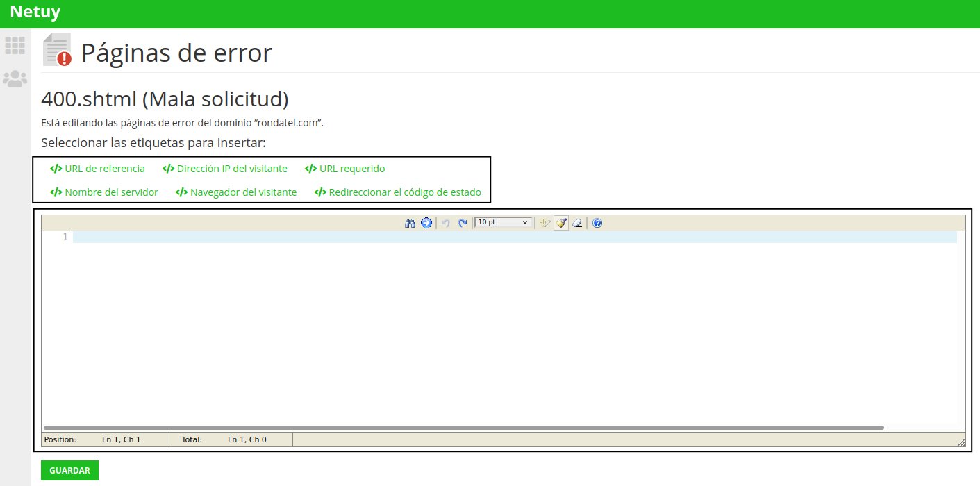Insert Redireccionar el código de estado tag
Image resolution: width=980 pixels, height=486 pixels.
[x=398, y=192]
